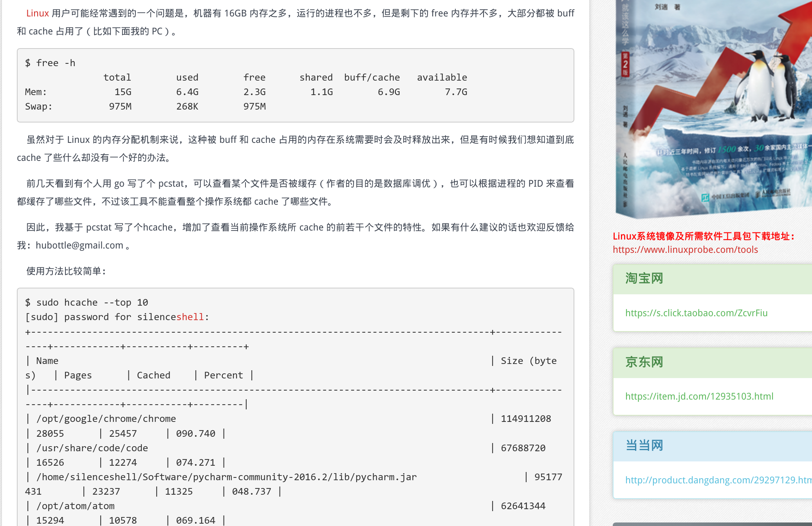The image size is (812, 526).
Task: Click the 淘宝网 card heading
Action: click(644, 278)
